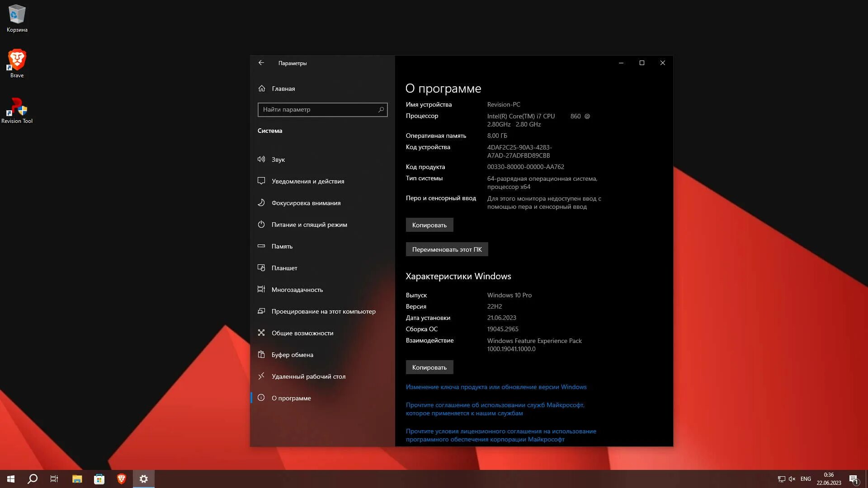This screenshot has height=488, width=868.
Task: Open Фокусировка внимания settings
Action: [306, 203]
